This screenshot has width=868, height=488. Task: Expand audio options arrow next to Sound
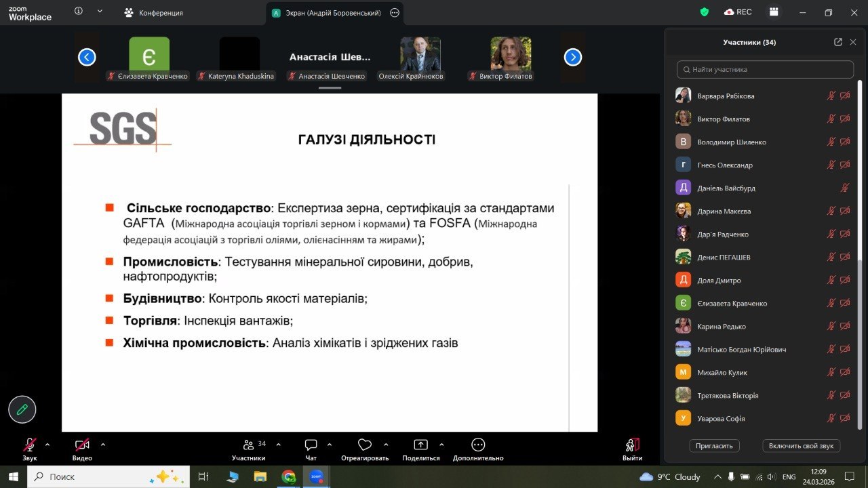click(x=47, y=445)
